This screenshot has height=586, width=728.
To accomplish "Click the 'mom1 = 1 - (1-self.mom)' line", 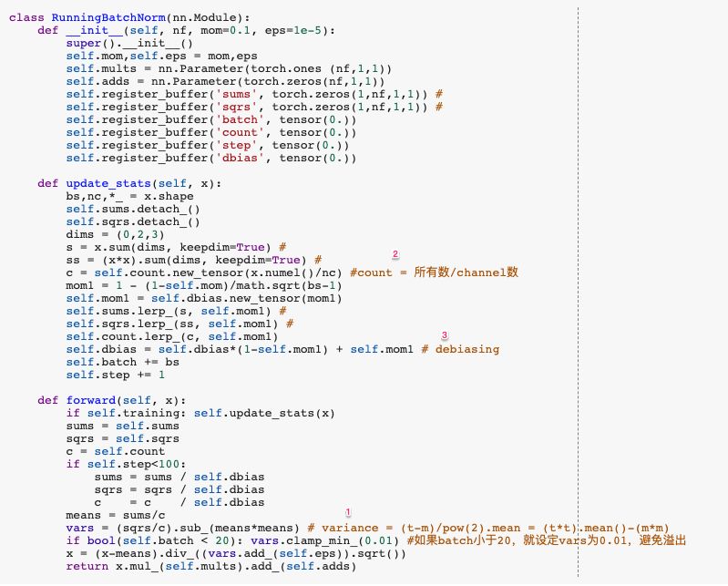I will pyautogui.click(x=204, y=286).
